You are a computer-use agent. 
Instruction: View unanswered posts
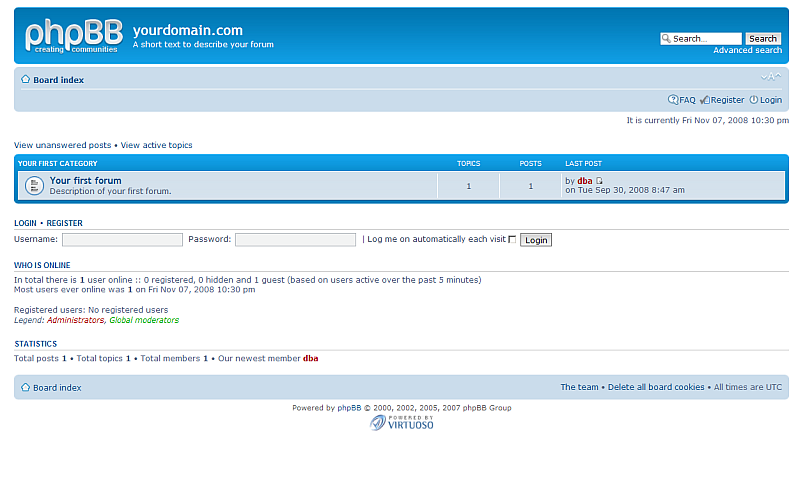pyautogui.click(x=62, y=145)
